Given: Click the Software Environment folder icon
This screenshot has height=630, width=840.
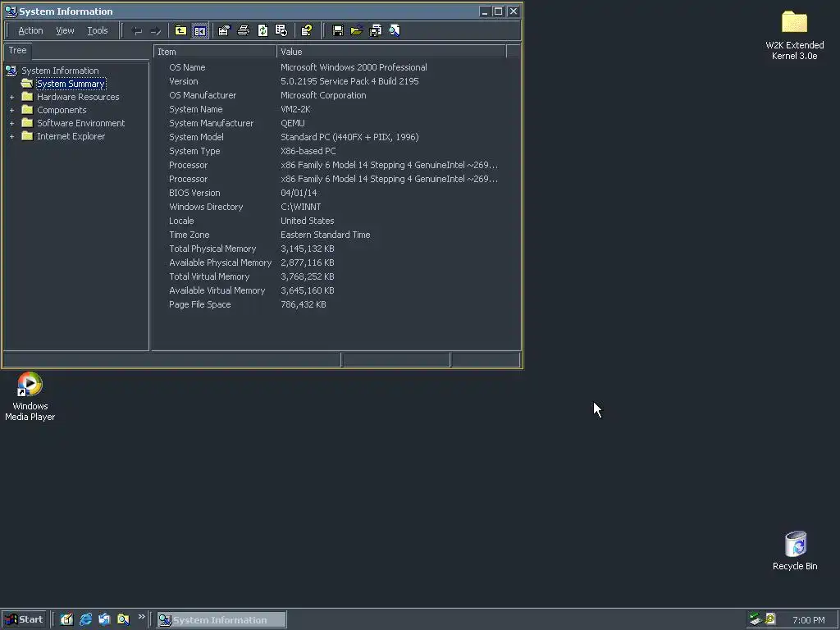Looking at the screenshot, I should (27, 123).
